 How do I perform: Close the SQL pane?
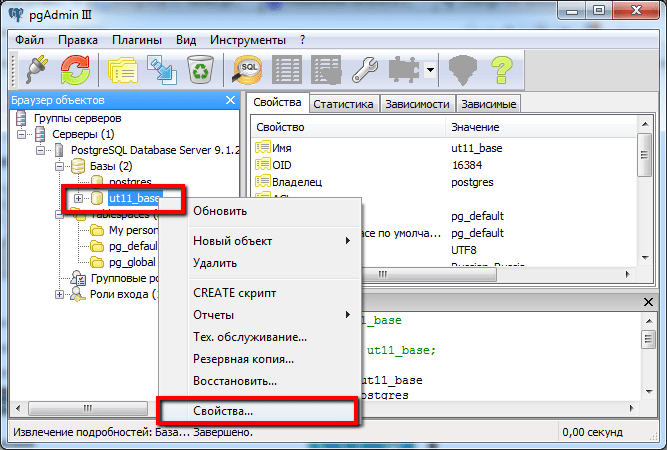pyautogui.click(x=648, y=302)
